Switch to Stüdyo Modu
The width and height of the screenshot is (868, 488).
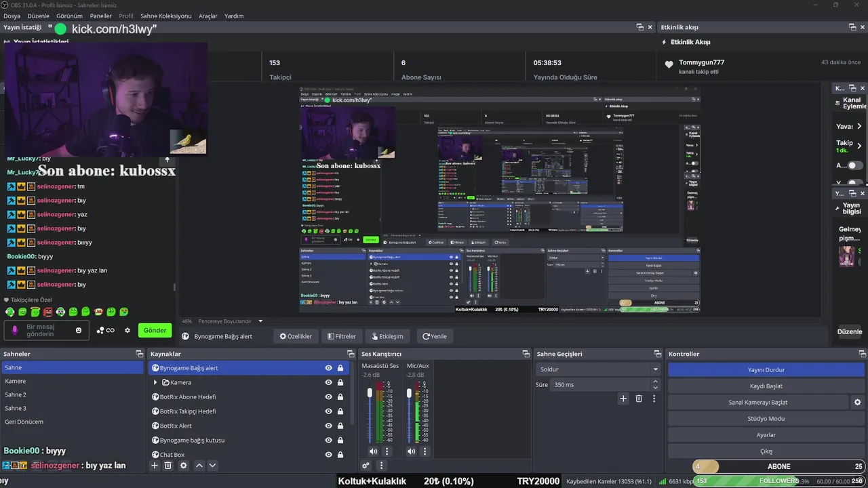tap(766, 418)
